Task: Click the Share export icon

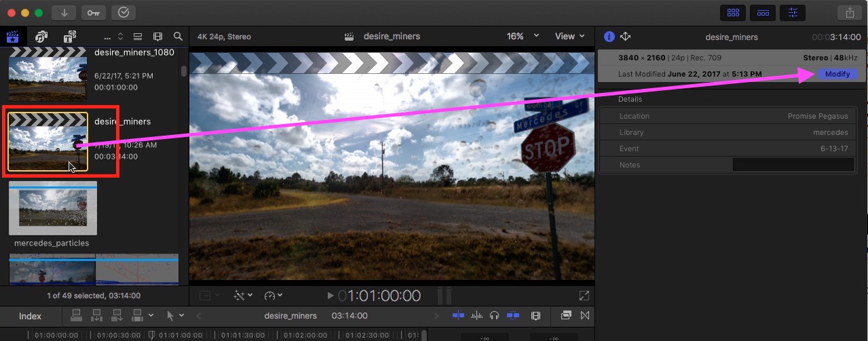Action: click(849, 12)
